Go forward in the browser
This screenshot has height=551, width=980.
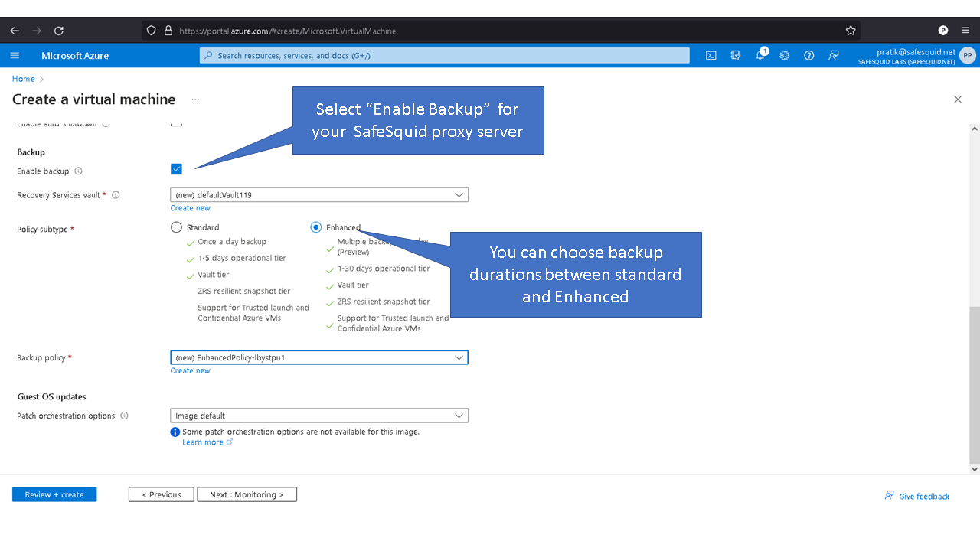[37, 31]
